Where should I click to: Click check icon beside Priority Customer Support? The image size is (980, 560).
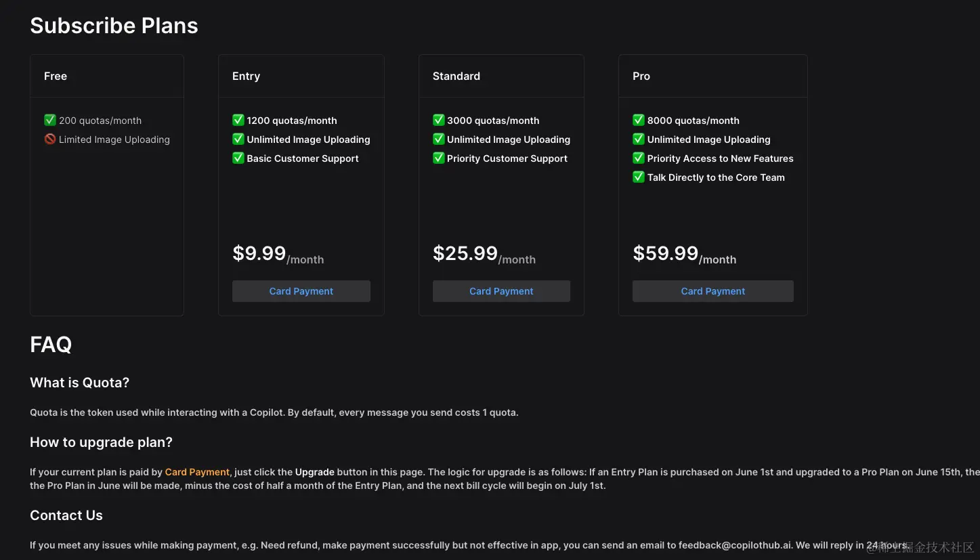pos(439,158)
